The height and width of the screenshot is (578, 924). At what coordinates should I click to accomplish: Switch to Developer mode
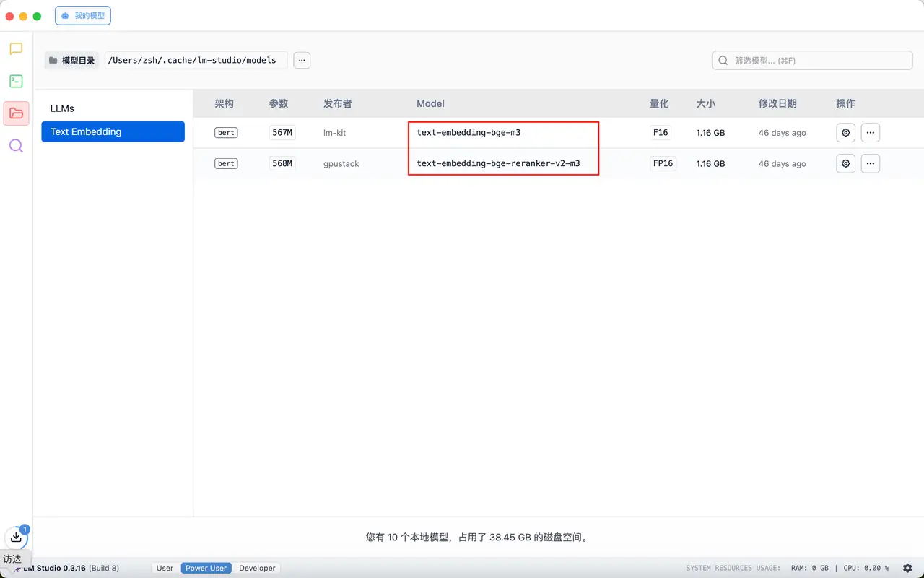coord(257,568)
